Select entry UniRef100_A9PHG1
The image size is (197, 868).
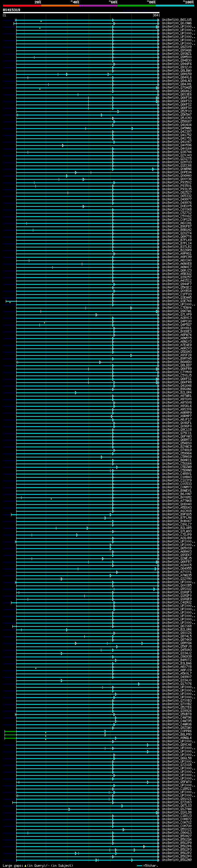tap(177, 253)
